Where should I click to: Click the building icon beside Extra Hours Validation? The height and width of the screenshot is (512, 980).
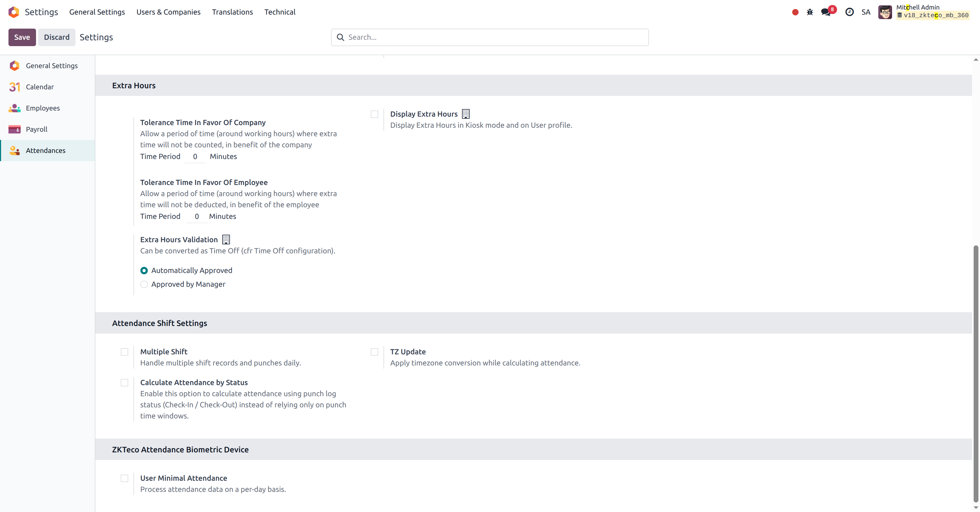(226, 240)
